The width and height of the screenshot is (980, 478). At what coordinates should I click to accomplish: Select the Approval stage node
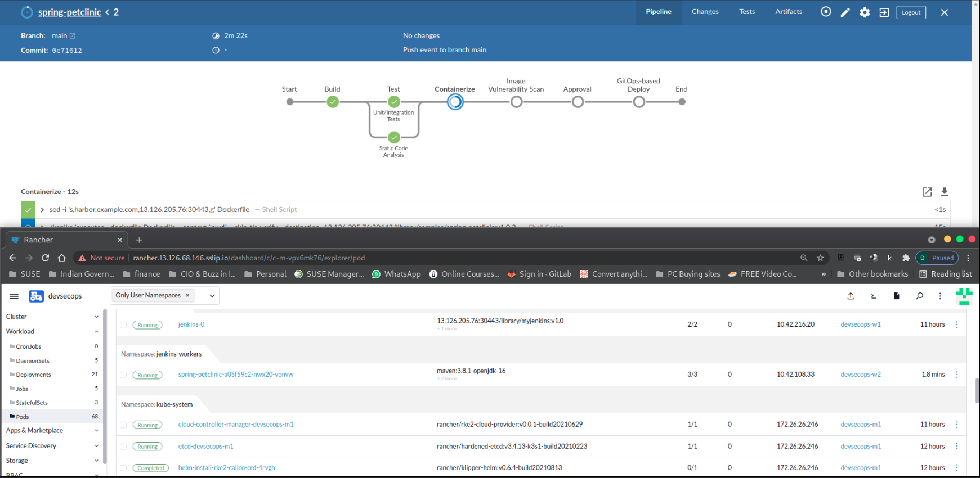point(578,102)
